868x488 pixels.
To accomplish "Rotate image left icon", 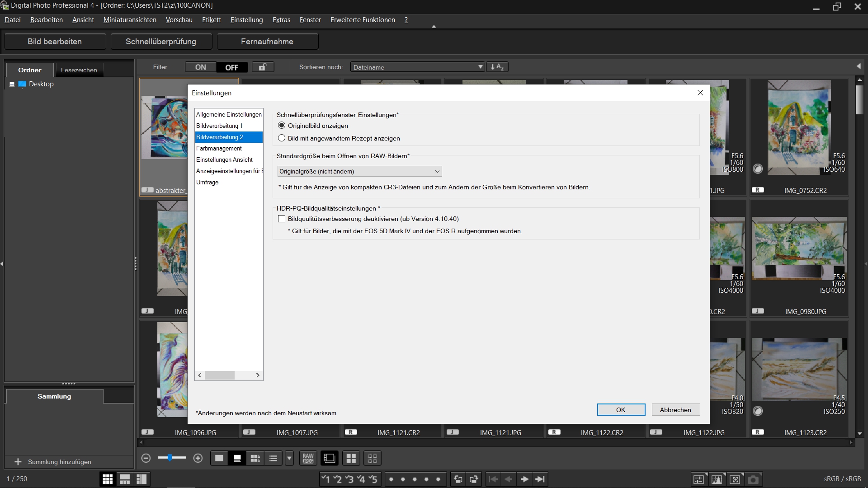I will (458, 479).
